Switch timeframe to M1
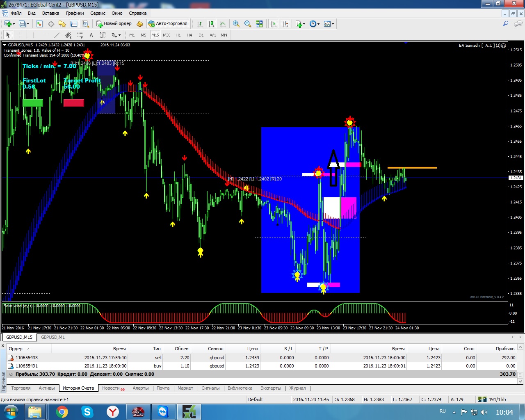This screenshot has height=420, width=525. coord(132,35)
